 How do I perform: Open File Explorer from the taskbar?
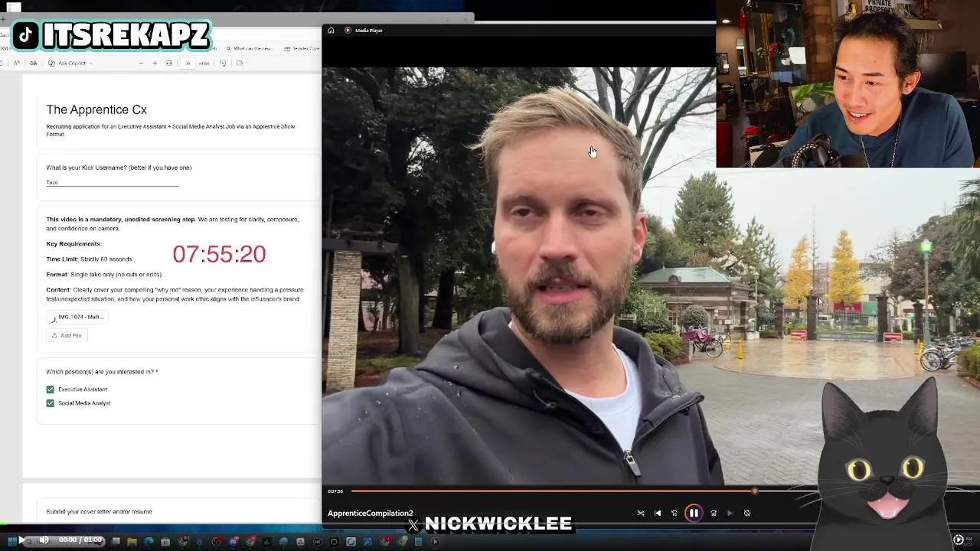tap(132, 541)
